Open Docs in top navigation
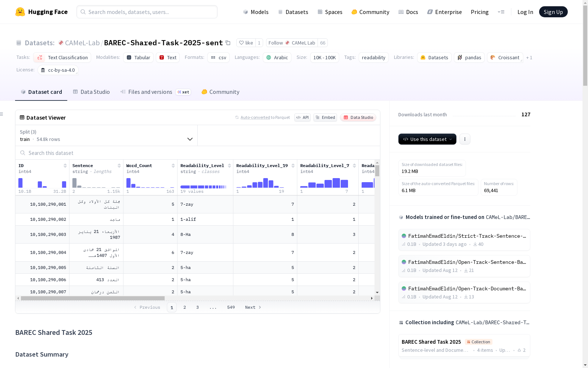The height and width of the screenshot is (368, 588). pos(408,12)
